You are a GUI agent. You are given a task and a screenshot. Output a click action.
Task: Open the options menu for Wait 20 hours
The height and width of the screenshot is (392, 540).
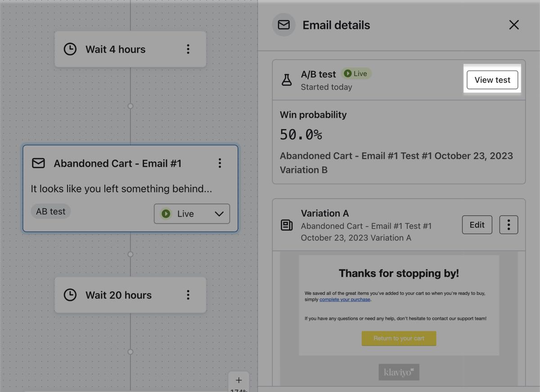(188, 295)
